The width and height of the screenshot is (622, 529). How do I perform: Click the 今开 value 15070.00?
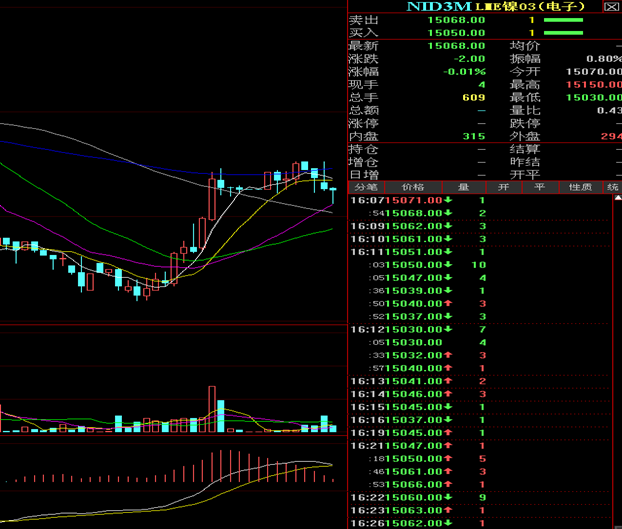pyautogui.click(x=594, y=72)
